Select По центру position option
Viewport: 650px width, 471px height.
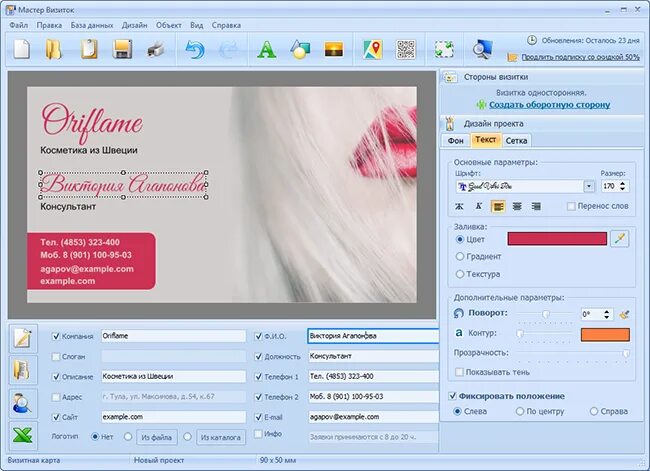519,411
